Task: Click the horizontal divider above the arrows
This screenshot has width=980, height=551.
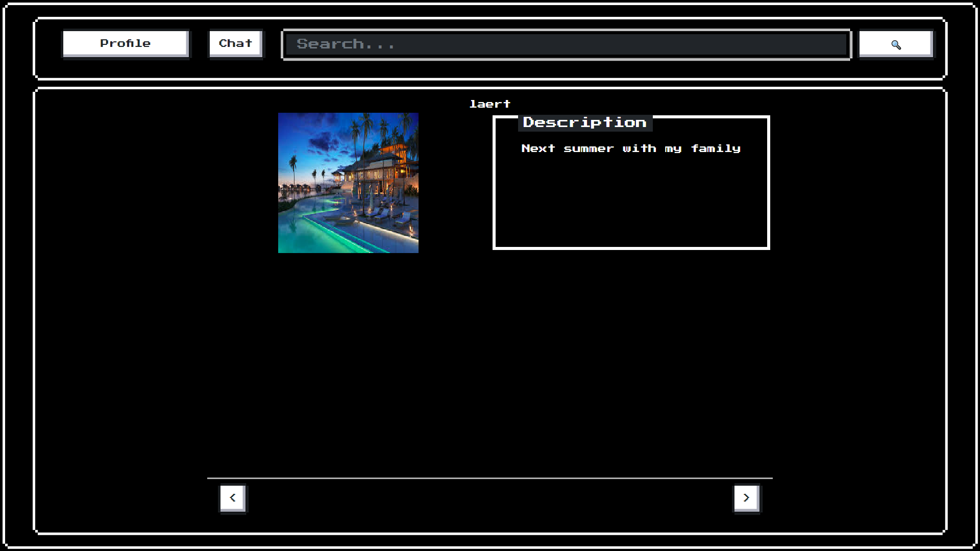Action: [x=489, y=478]
